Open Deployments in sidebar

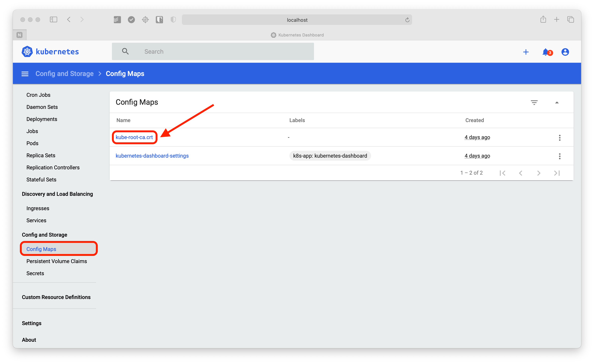42,119
